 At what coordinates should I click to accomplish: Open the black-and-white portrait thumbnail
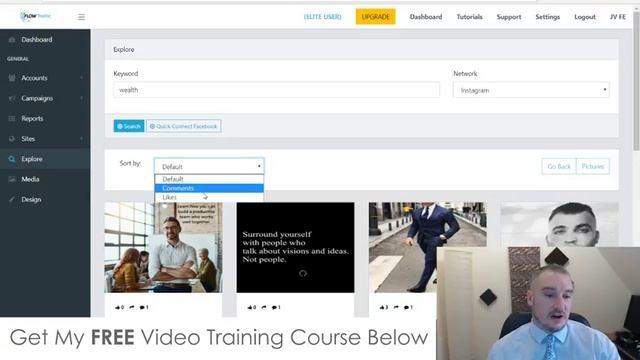point(560,224)
